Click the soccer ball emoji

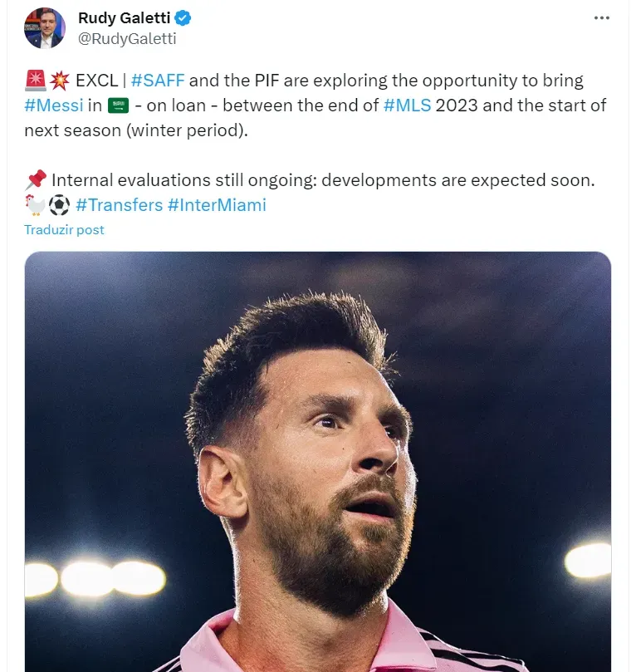tap(59, 204)
